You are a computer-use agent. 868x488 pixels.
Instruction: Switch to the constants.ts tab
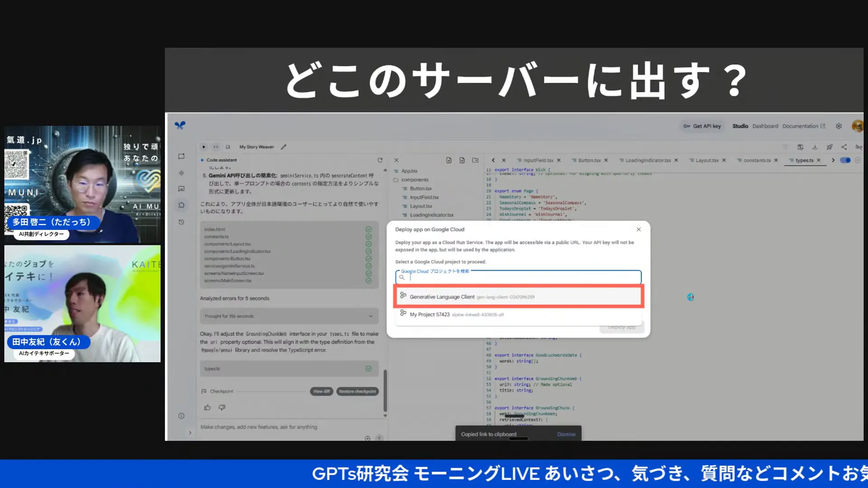click(757, 160)
